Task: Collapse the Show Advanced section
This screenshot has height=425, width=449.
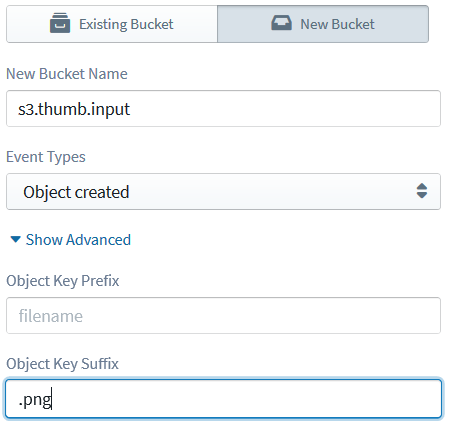Action: [x=71, y=240]
